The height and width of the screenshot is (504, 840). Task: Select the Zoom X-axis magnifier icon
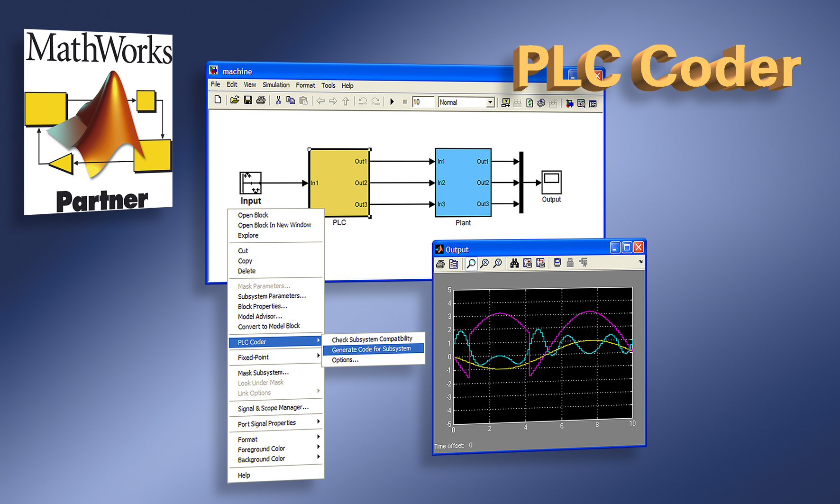point(484,263)
